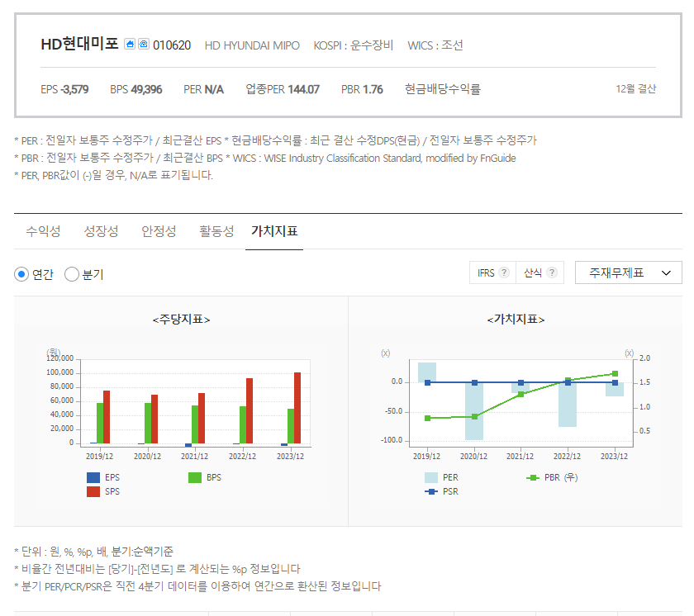
Task: Click the phone icon beside stock code 010620
Action: (144, 45)
